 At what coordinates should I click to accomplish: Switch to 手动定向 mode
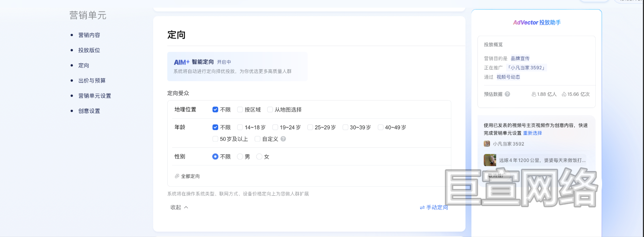(434, 208)
